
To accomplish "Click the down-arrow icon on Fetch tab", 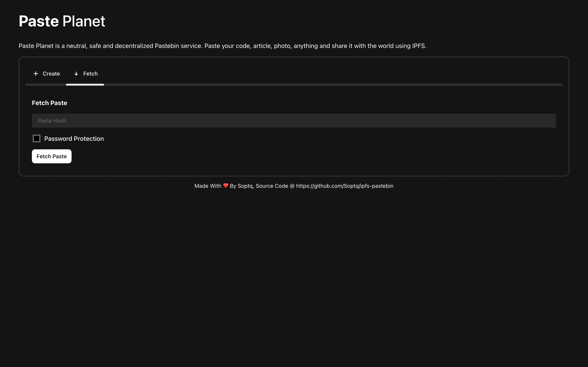I will pyautogui.click(x=76, y=74).
